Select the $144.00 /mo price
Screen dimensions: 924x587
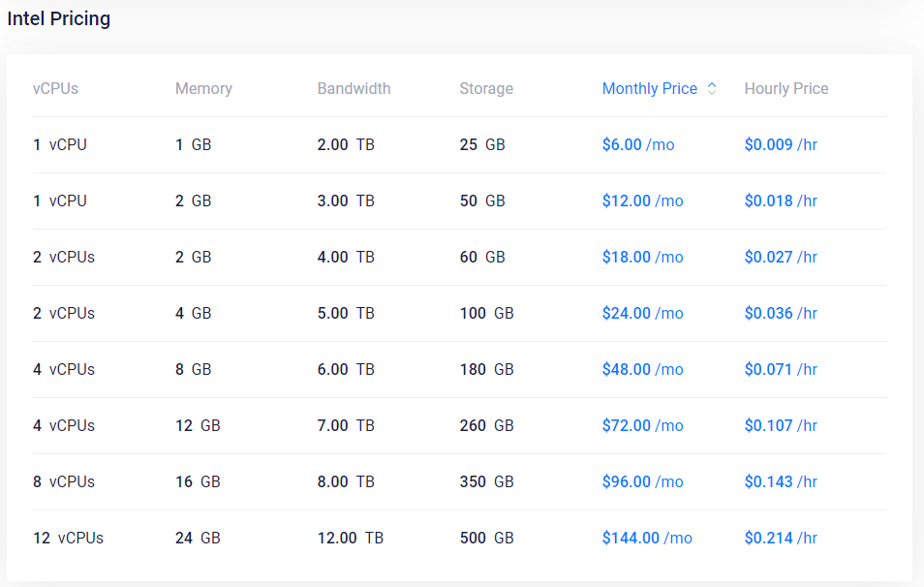(x=647, y=539)
